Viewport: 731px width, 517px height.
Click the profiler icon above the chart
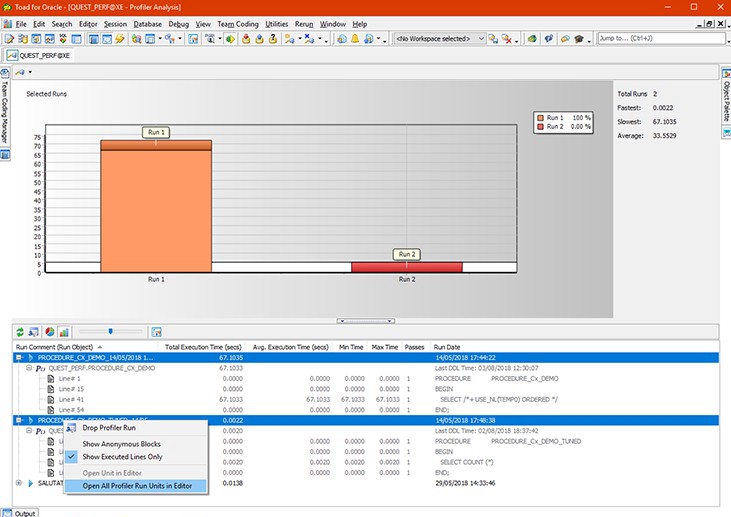20,72
